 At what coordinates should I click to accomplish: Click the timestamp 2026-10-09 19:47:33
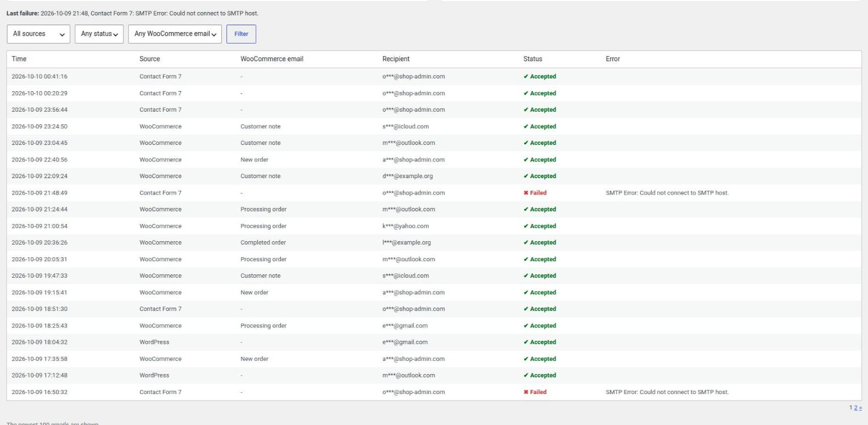40,276
